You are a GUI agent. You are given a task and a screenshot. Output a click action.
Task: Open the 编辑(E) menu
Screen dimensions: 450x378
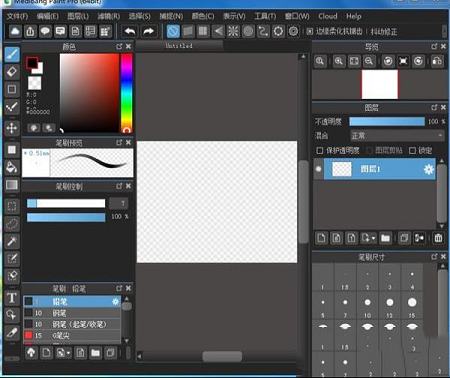coord(48,16)
